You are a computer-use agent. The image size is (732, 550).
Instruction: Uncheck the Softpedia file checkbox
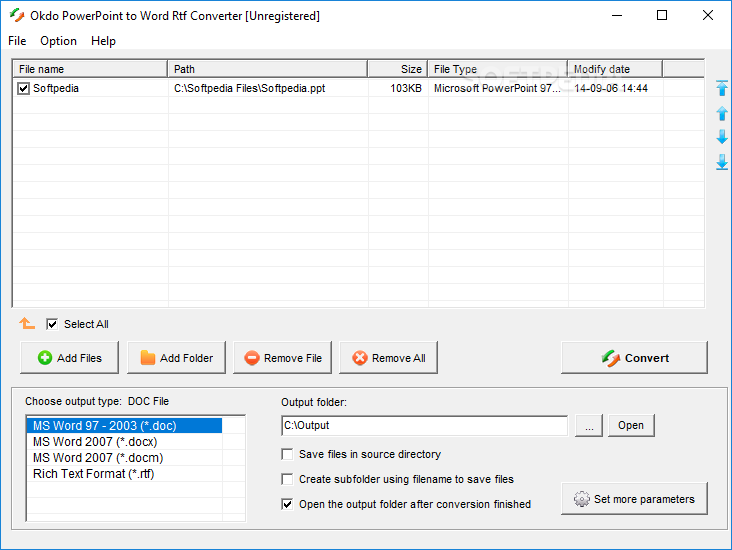(x=23, y=88)
